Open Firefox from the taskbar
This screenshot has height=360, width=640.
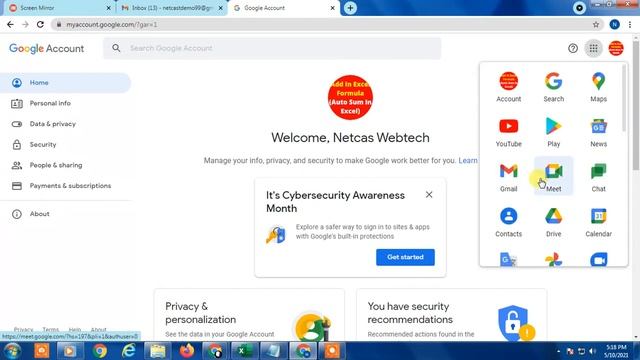187,351
